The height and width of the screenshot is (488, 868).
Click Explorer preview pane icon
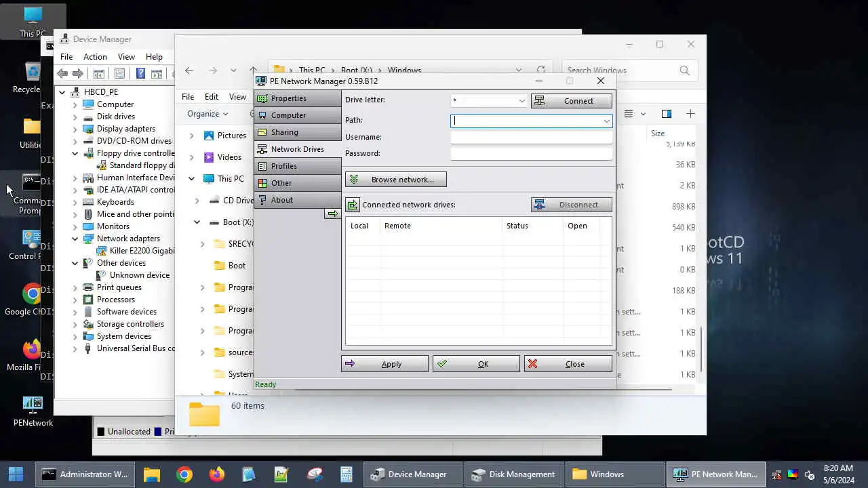pos(666,114)
